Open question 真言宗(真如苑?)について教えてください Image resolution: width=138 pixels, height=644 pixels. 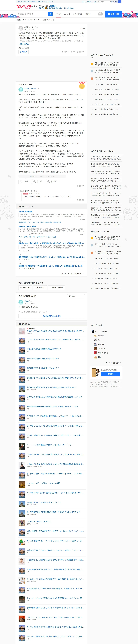pos(52,257)
